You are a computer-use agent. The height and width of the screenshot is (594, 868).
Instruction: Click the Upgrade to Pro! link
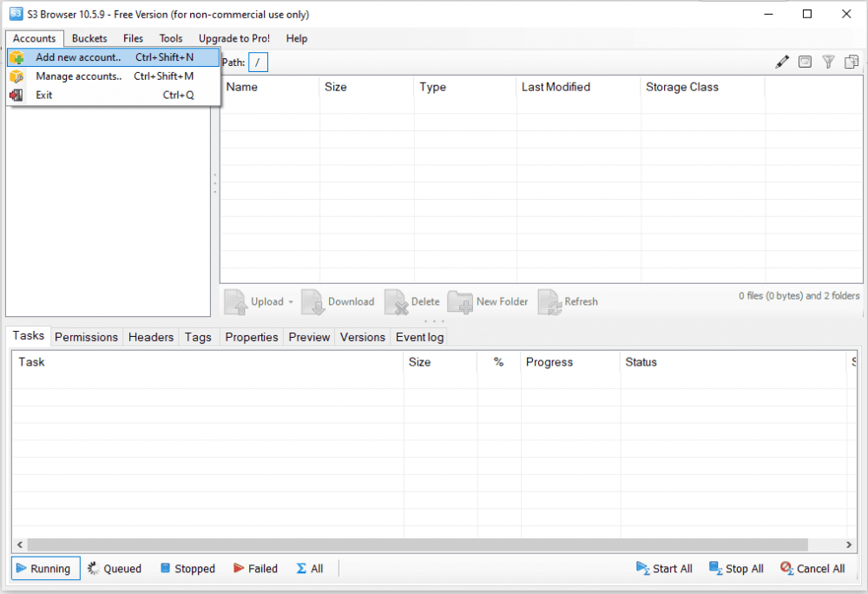(x=233, y=38)
